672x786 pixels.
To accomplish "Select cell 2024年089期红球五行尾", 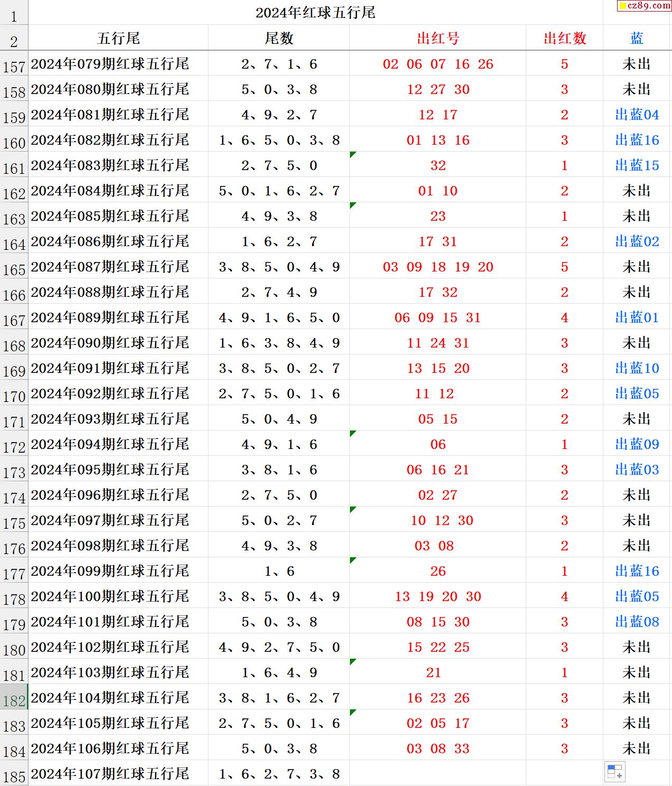I will tap(118, 317).
